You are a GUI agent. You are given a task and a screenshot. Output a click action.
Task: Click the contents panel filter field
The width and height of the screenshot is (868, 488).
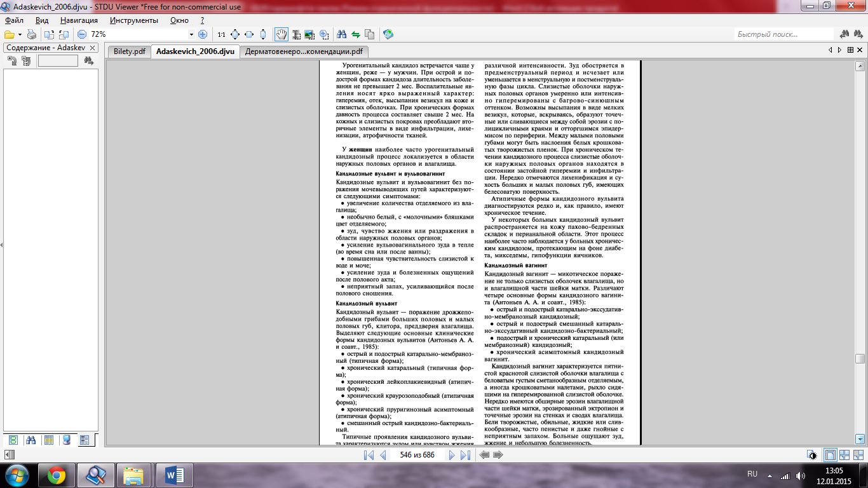point(58,61)
